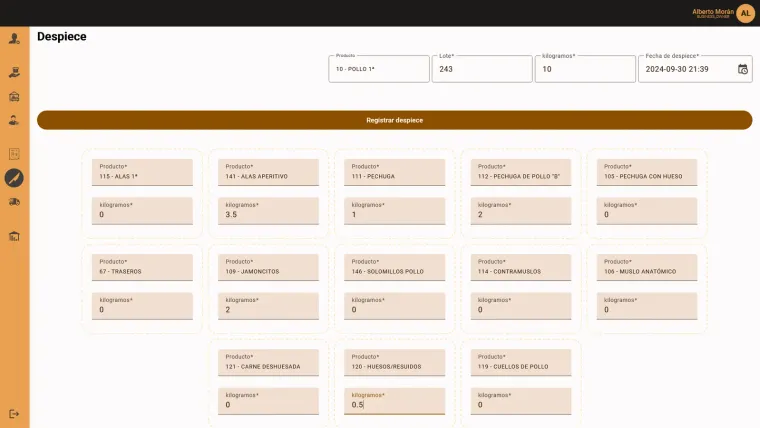The image size is (760, 428).
Task: Open the top Producto dropdown showing POLLO 1
Action: [x=379, y=69]
